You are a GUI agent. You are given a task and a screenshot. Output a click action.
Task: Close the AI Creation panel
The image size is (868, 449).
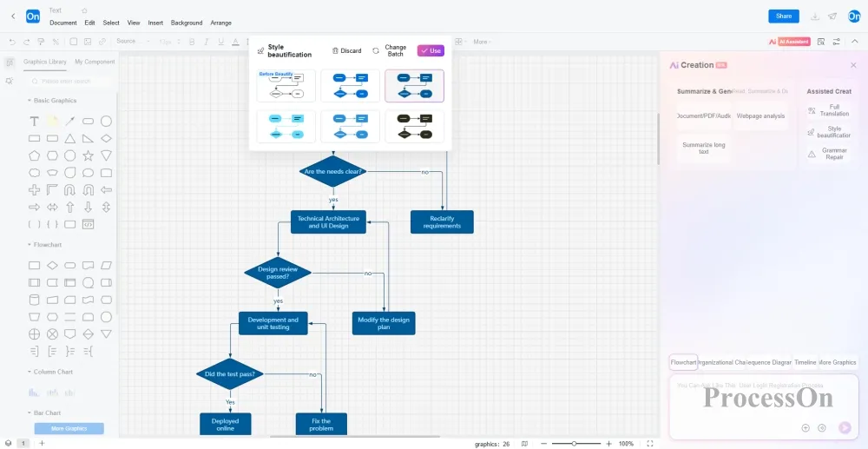[x=852, y=65]
